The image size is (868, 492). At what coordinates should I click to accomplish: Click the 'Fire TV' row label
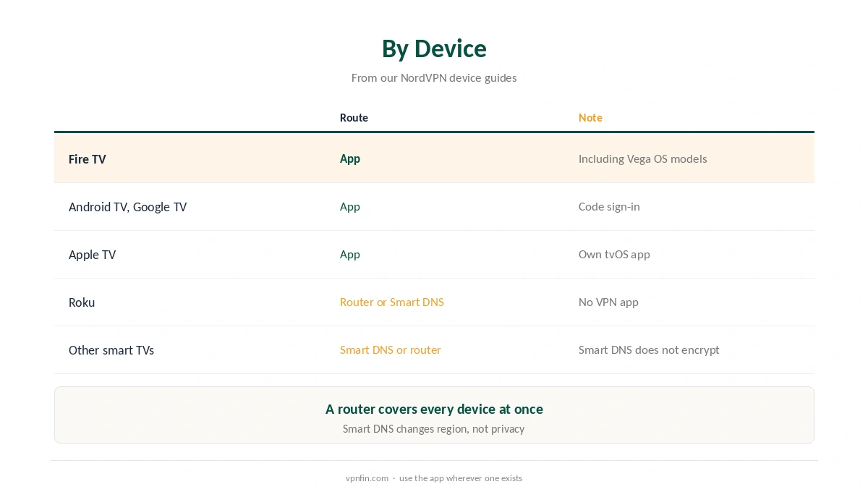pyautogui.click(x=88, y=159)
